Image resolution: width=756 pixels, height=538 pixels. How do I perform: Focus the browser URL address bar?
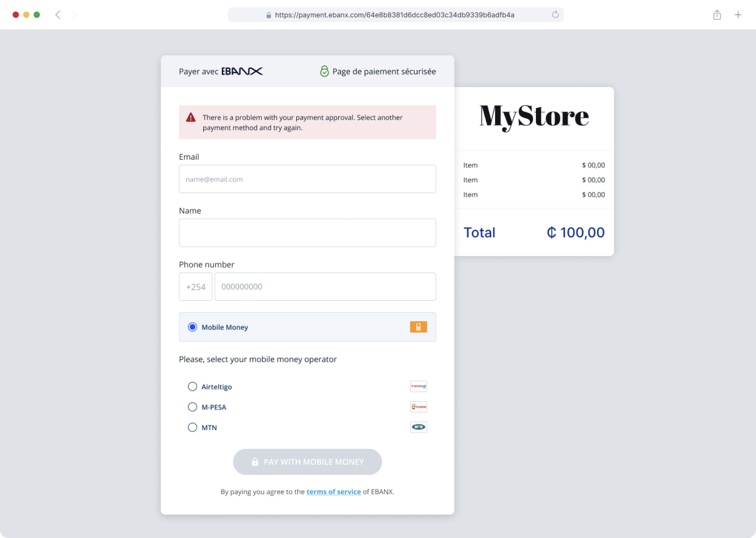pyautogui.click(x=394, y=15)
